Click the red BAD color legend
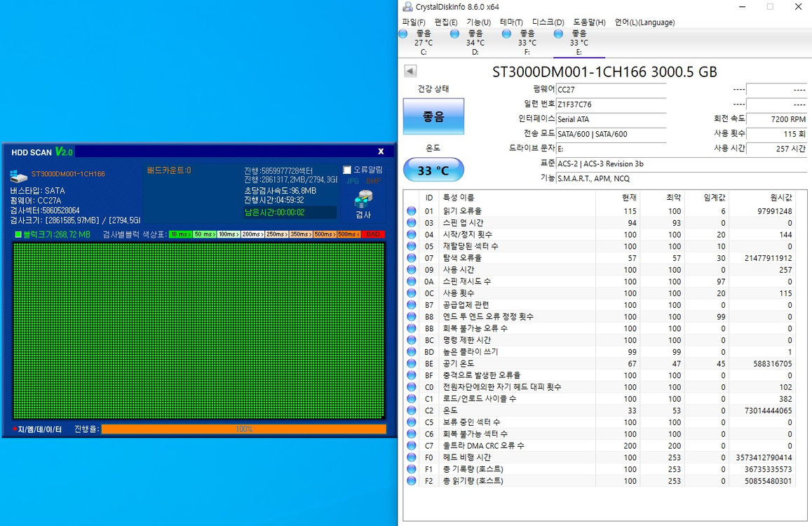Viewport: 812px width, 526px height. [373, 234]
